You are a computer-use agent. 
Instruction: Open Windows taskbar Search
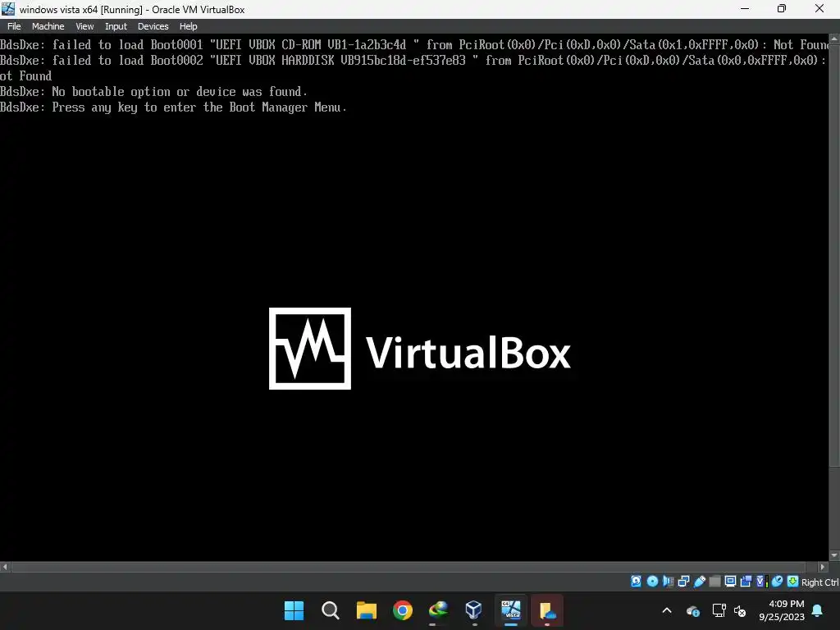[x=330, y=610]
